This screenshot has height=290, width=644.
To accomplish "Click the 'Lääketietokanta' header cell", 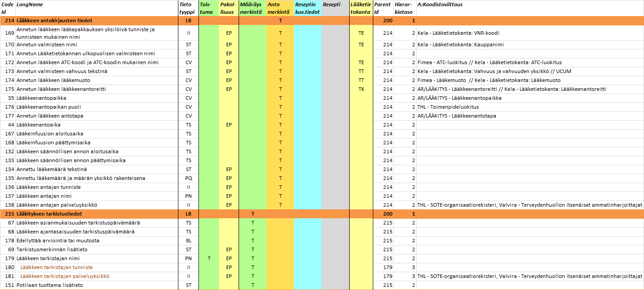I will pyautogui.click(x=361, y=8).
